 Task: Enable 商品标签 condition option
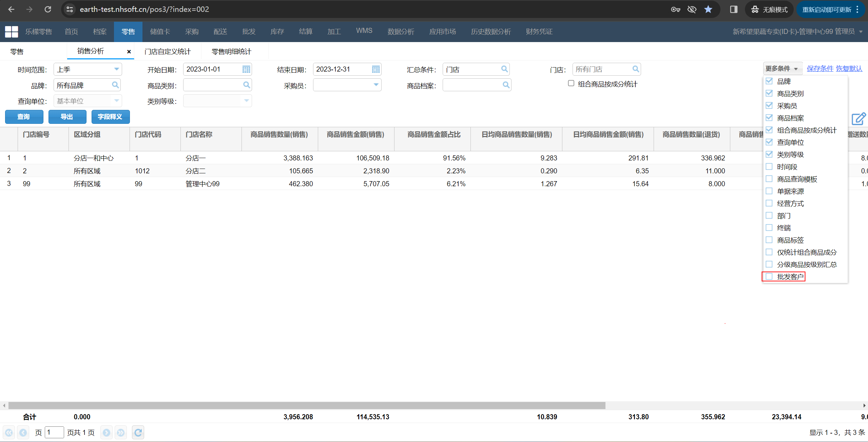coord(769,240)
